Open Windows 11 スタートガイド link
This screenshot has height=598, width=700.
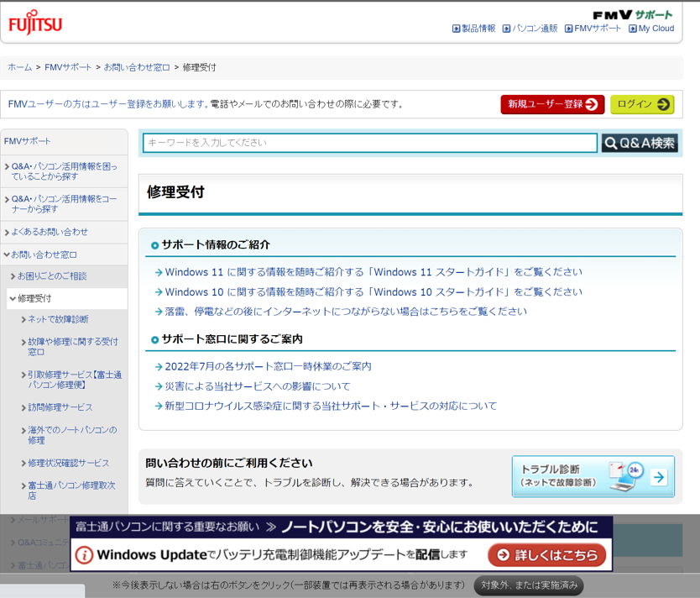374,272
